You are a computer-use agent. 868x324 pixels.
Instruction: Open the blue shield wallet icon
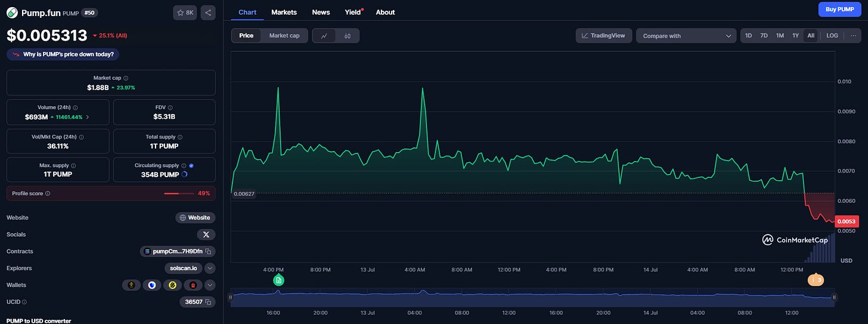pyautogui.click(x=152, y=285)
